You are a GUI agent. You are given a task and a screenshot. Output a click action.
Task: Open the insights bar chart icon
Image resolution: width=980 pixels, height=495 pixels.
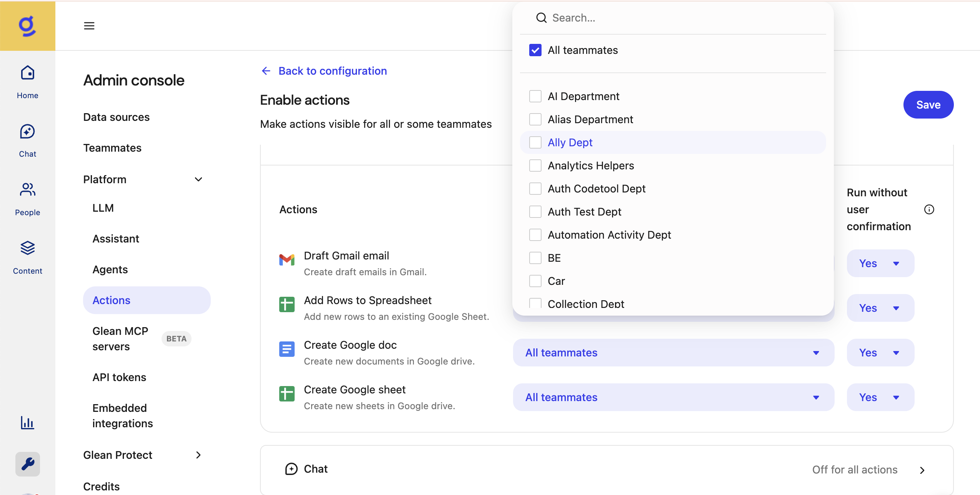click(27, 423)
